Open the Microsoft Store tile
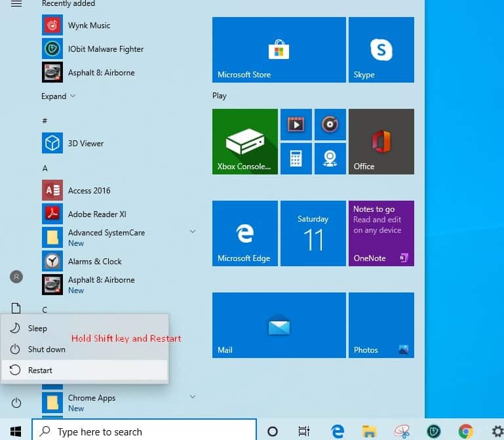This screenshot has width=504, height=440. pyautogui.click(x=279, y=50)
